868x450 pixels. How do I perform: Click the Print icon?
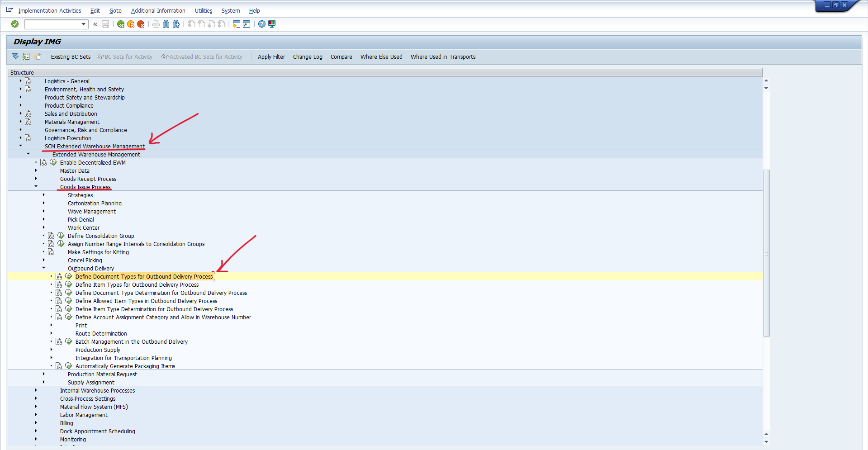click(156, 24)
